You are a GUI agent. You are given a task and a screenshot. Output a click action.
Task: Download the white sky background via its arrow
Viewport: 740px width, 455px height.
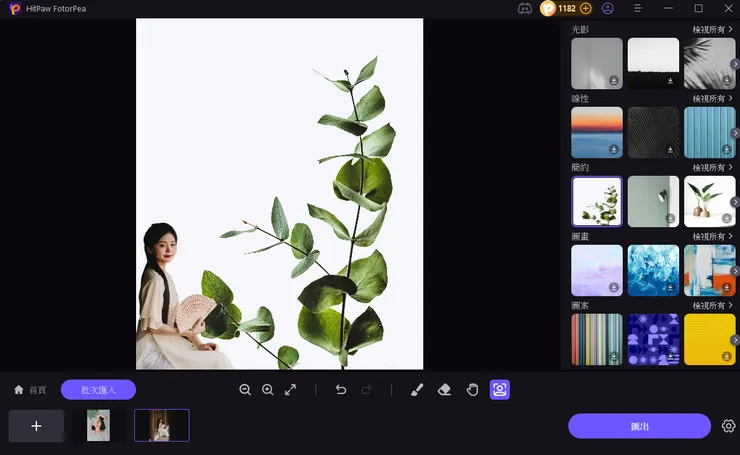point(670,81)
